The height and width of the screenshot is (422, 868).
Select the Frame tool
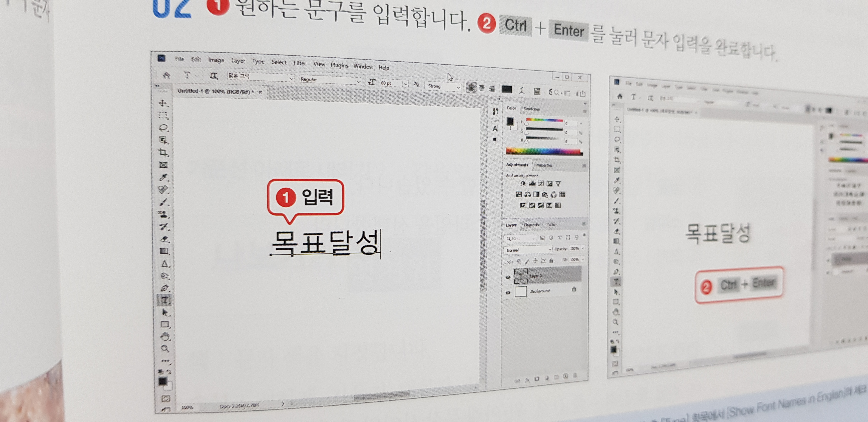click(163, 165)
